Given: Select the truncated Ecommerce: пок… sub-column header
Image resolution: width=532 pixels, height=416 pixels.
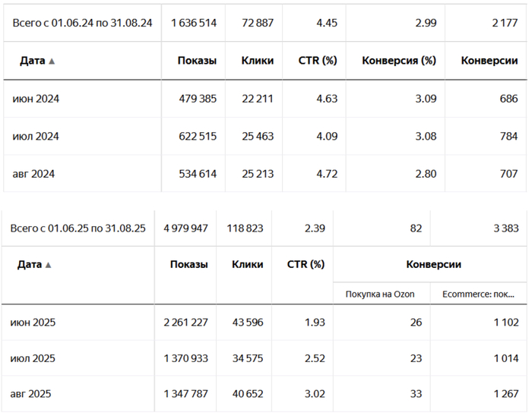Looking at the screenshot, I should point(478,294).
